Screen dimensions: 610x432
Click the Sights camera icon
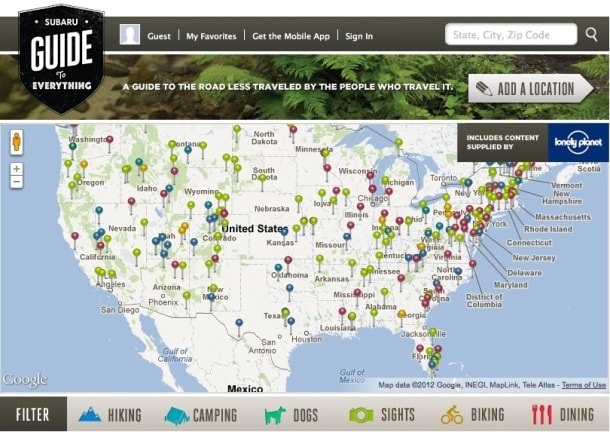pos(361,415)
